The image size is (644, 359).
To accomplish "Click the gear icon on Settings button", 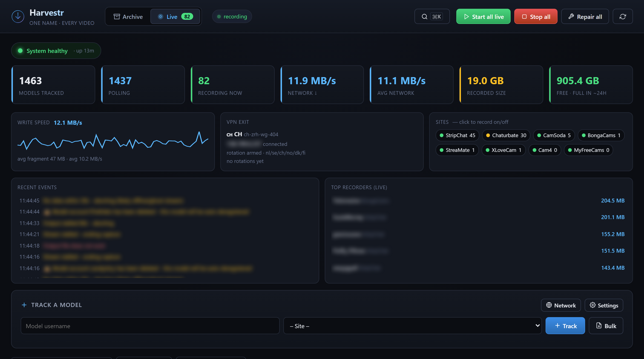I will click(592, 305).
